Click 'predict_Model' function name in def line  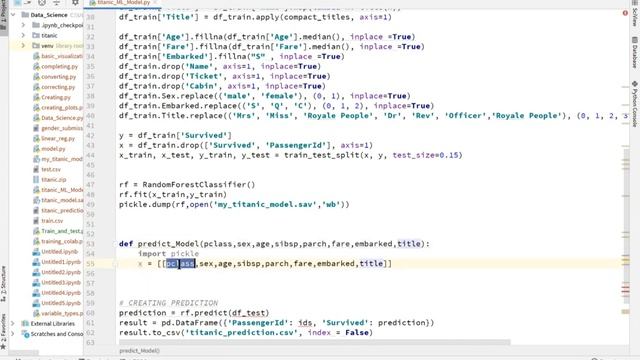pyautogui.click(x=168, y=244)
